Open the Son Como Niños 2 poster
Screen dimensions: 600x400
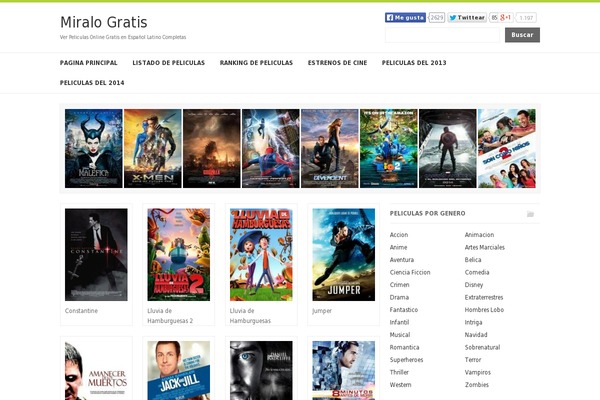(x=507, y=149)
